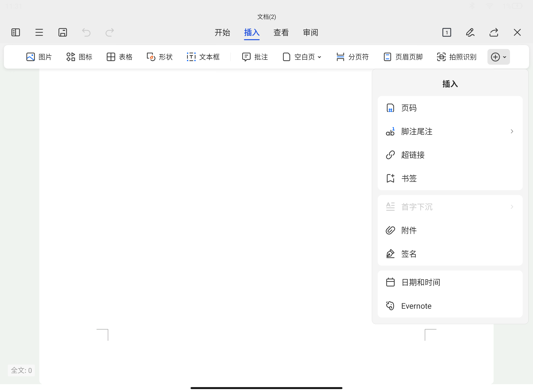Open the 审阅 ribbon tab
533x392 pixels.
tap(310, 32)
